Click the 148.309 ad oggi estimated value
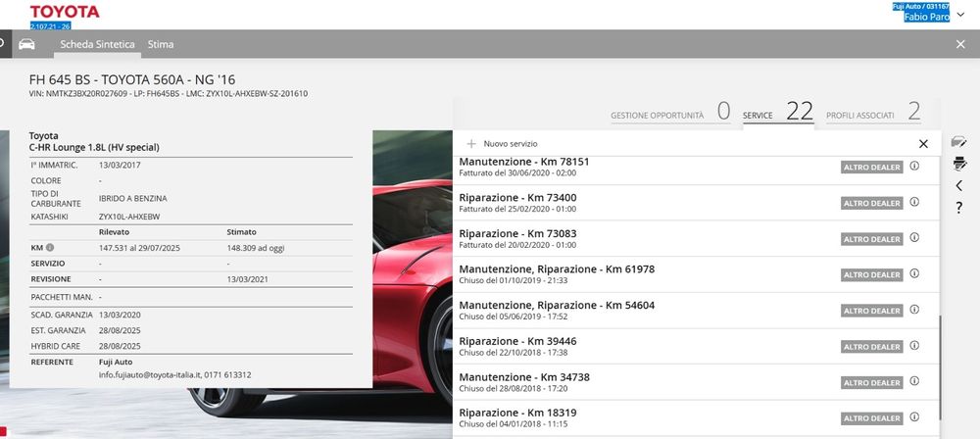 click(256, 248)
